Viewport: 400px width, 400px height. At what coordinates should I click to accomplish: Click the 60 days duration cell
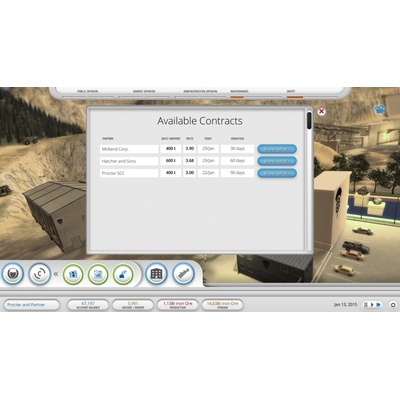[237, 161]
